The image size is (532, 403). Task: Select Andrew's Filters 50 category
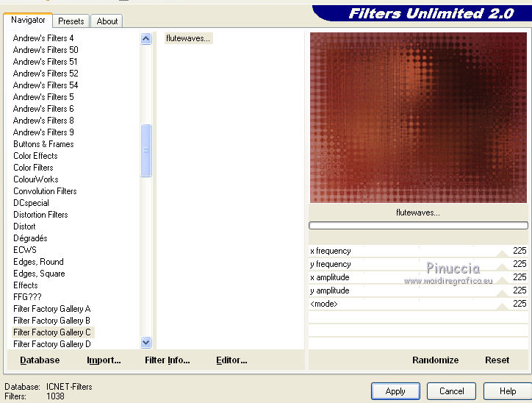click(x=46, y=50)
